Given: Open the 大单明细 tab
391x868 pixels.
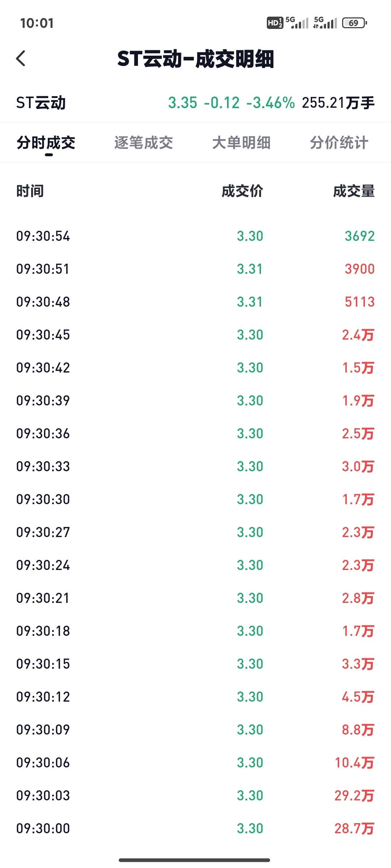Looking at the screenshot, I should pyautogui.click(x=241, y=142).
